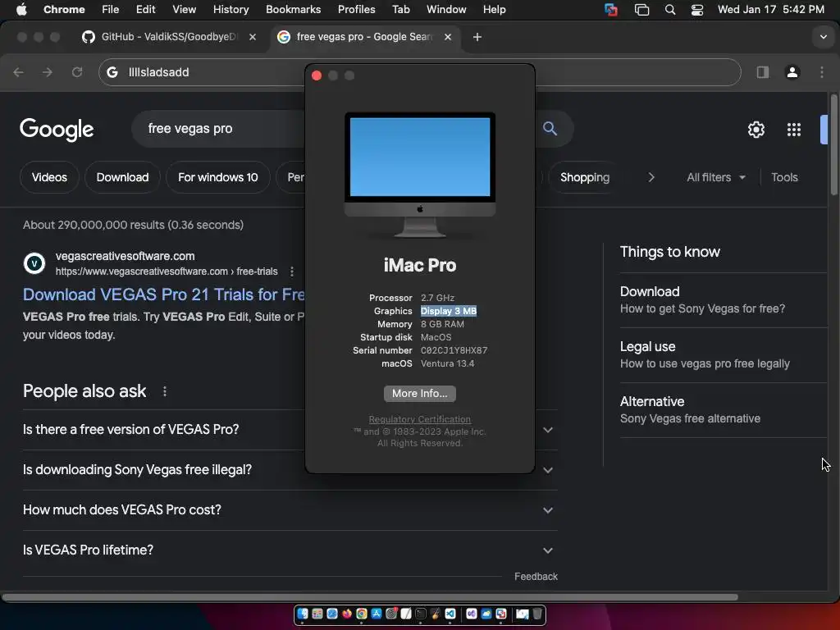
Task: Select the Videos filter chip
Action: [49, 177]
